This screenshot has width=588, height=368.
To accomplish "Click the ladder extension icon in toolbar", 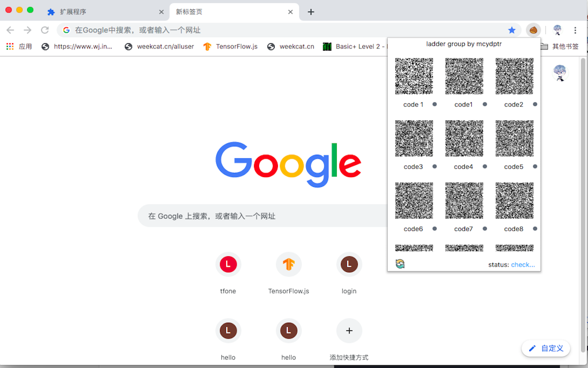I will pyautogui.click(x=533, y=30).
